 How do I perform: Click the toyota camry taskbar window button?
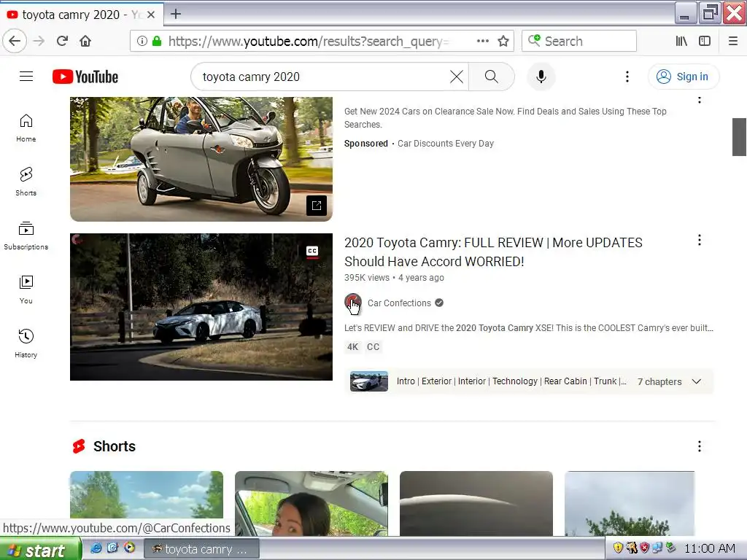pyautogui.click(x=201, y=549)
